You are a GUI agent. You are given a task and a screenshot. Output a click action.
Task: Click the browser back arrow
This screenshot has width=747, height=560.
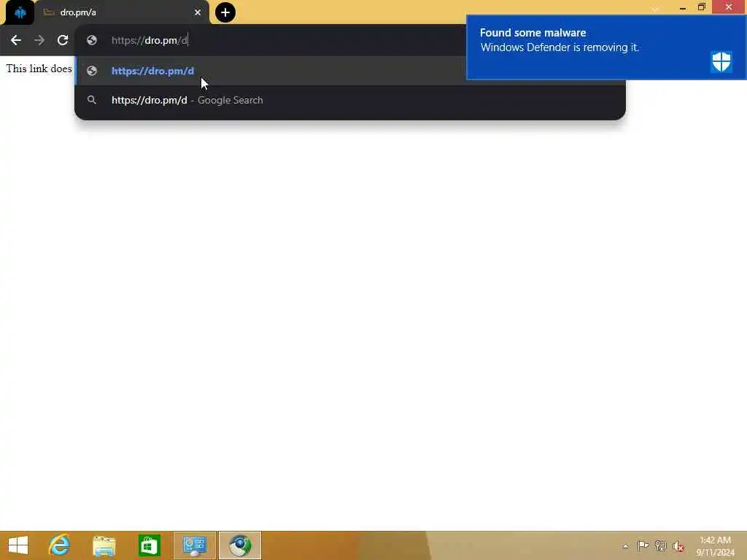pyautogui.click(x=16, y=41)
